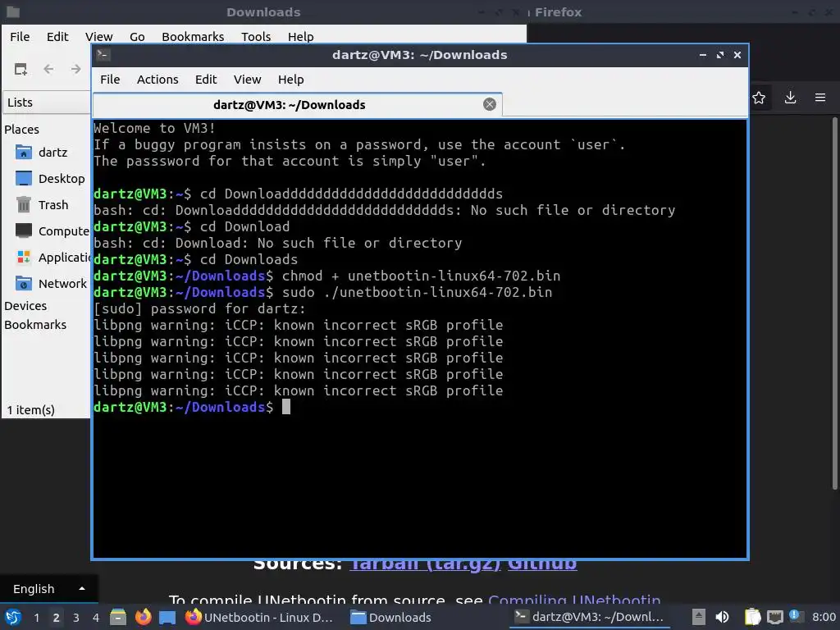The image size is (840, 630).
Task: Click the Firefox page vertical scrollbar
Action: 834,304
